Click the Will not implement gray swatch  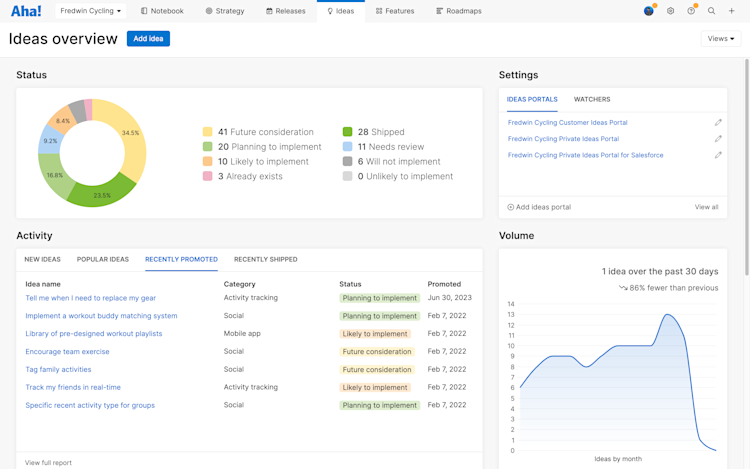[347, 162]
